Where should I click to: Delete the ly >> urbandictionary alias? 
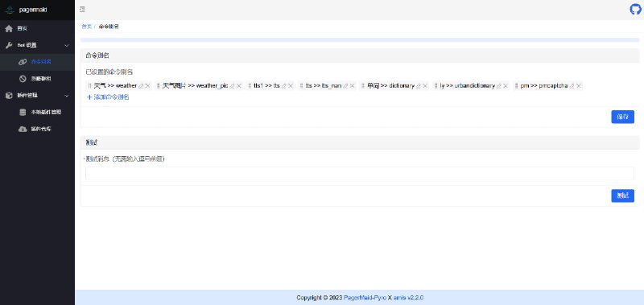[x=506, y=86]
